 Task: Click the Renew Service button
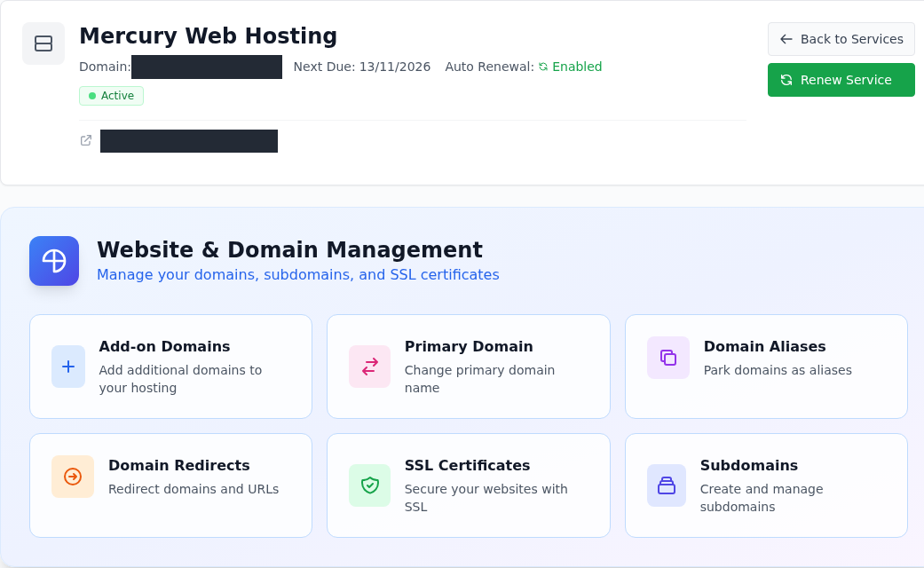841,80
